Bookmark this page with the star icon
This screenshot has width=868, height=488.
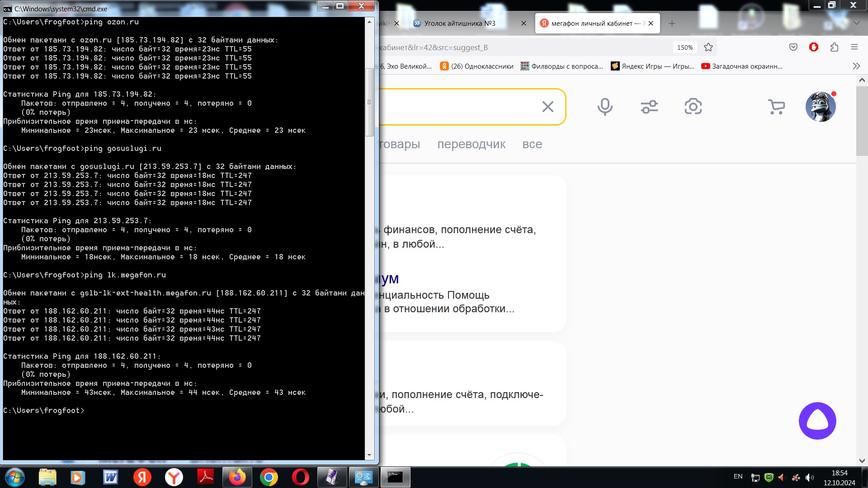click(708, 47)
